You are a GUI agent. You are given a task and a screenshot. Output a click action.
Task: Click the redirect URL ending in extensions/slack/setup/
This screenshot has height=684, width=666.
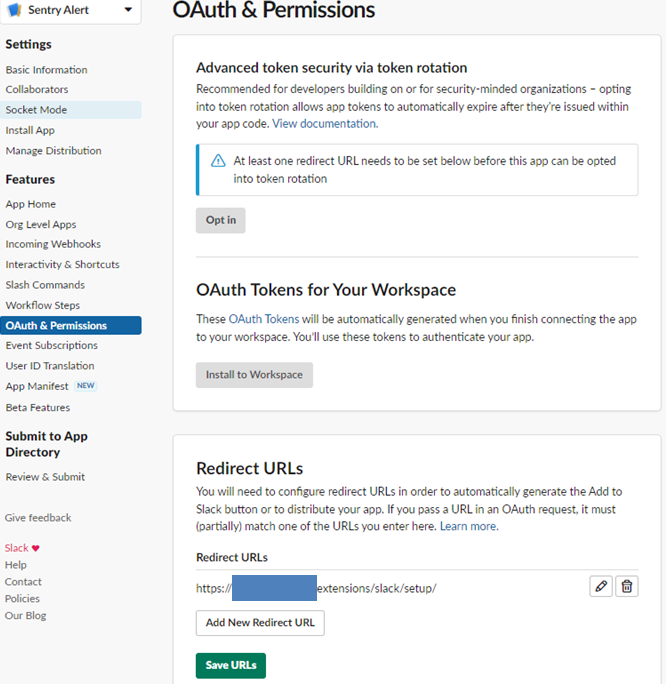click(316, 588)
